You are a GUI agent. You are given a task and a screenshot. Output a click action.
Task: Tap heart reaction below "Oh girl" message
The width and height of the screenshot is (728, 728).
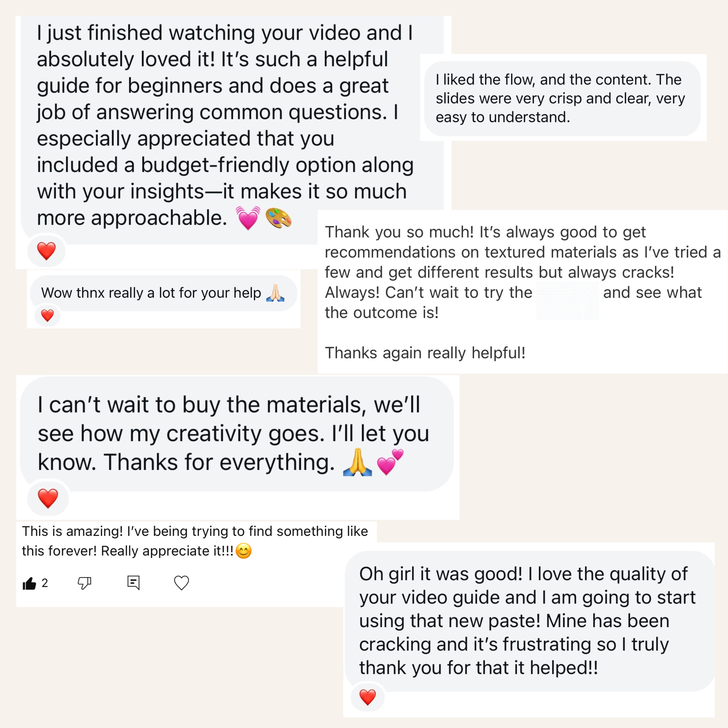[367, 697]
